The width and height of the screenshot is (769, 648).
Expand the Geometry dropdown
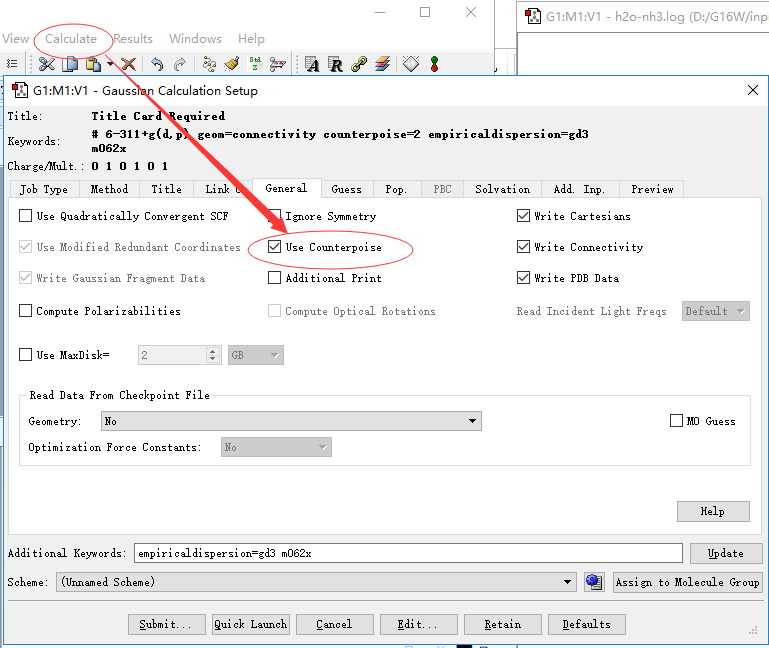(x=473, y=422)
